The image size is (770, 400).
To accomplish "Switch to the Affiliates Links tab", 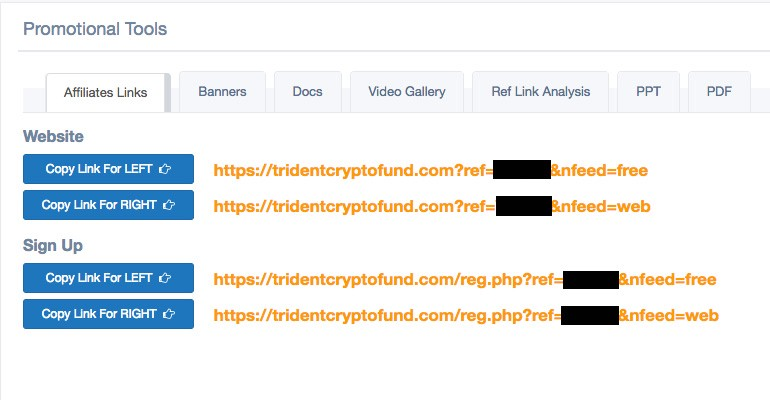I will tap(106, 92).
